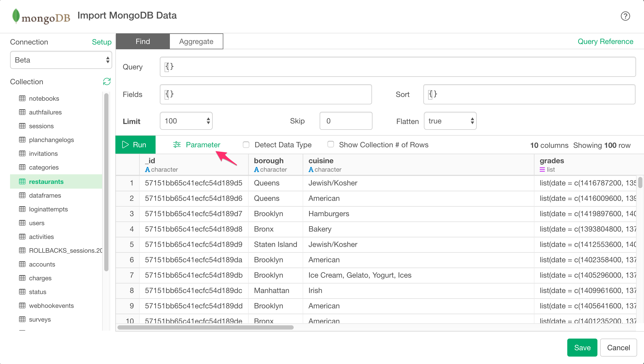Click the users collection table icon
644x364 pixels.
coord(22,223)
